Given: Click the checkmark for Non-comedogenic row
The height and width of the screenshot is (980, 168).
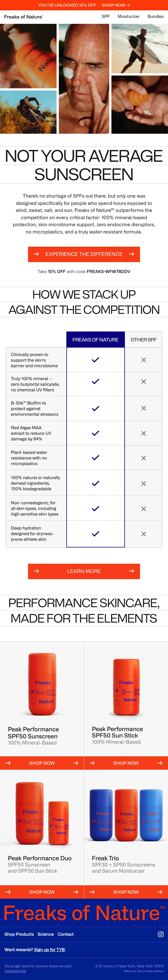Looking at the screenshot, I should pos(95,508).
